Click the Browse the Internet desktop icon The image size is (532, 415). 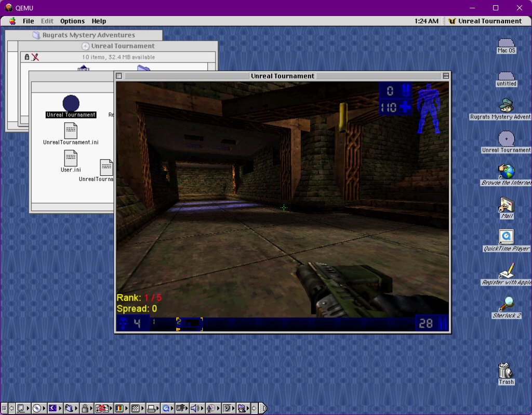pyautogui.click(x=506, y=171)
